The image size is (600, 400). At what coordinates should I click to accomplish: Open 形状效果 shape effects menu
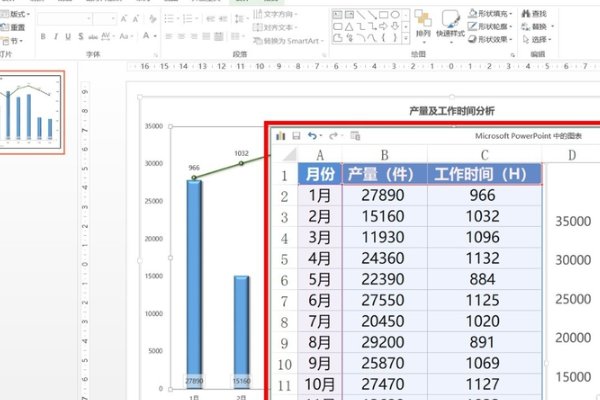click(491, 39)
